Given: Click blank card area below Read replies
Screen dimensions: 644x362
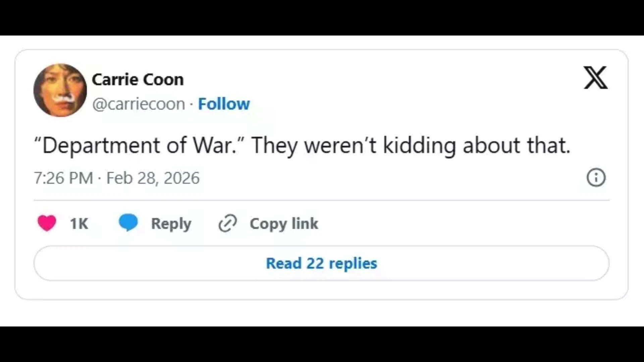Looking at the screenshot, I should pyautogui.click(x=321, y=290).
